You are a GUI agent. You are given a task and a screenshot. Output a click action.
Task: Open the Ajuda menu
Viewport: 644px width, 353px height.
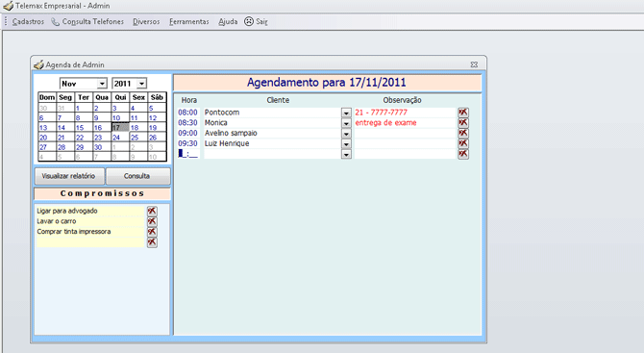tap(228, 21)
